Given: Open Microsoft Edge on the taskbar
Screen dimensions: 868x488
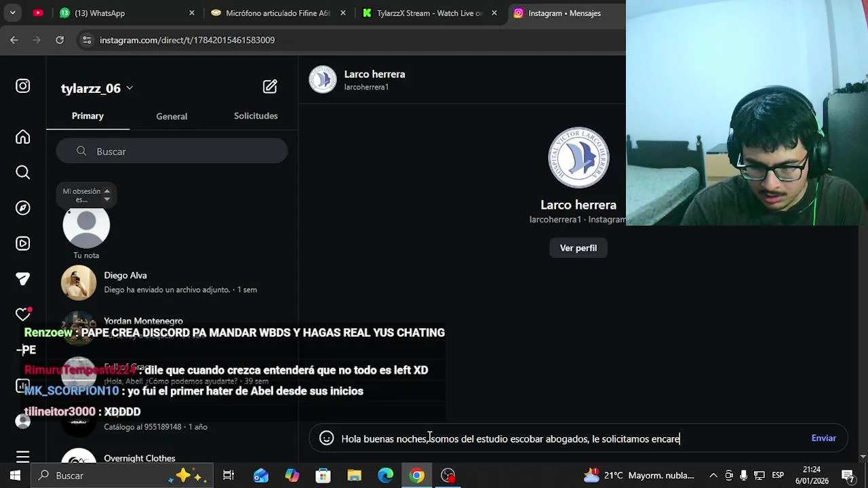Looking at the screenshot, I should [x=386, y=475].
